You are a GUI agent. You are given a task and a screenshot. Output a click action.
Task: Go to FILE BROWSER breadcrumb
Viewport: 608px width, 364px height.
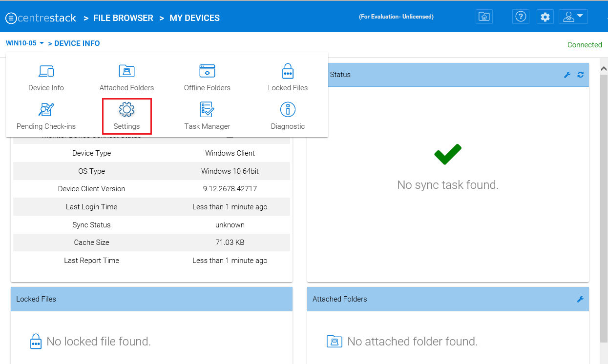(x=123, y=18)
